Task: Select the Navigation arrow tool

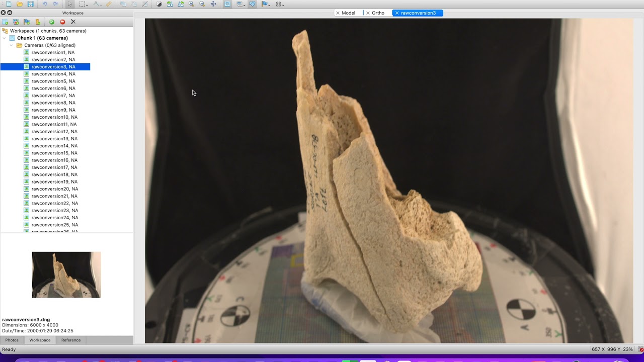Action: [70, 4]
